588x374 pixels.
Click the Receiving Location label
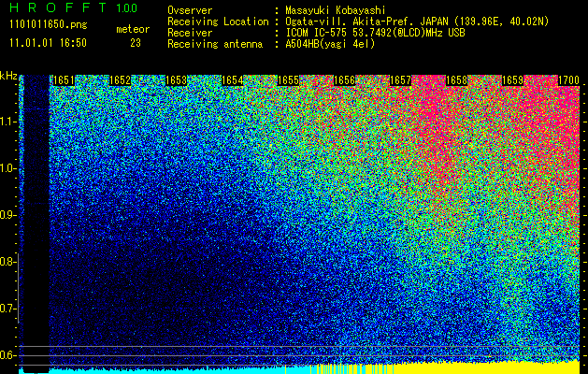tap(218, 22)
